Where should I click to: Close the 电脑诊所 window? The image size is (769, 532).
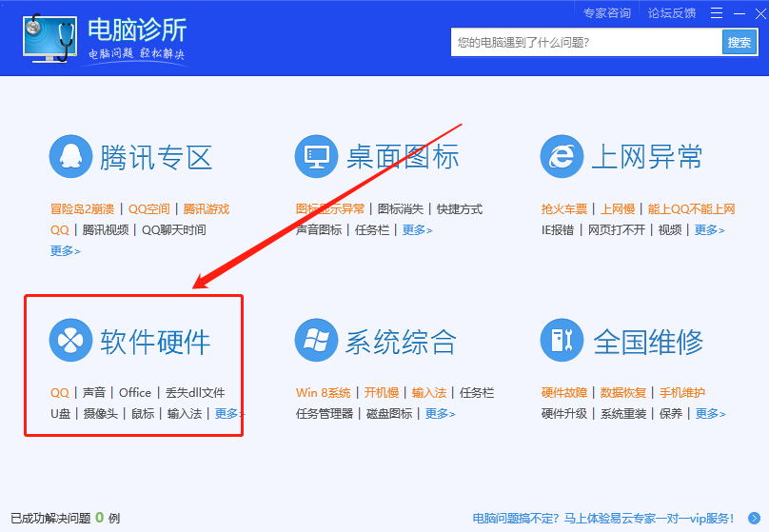pyautogui.click(x=760, y=13)
